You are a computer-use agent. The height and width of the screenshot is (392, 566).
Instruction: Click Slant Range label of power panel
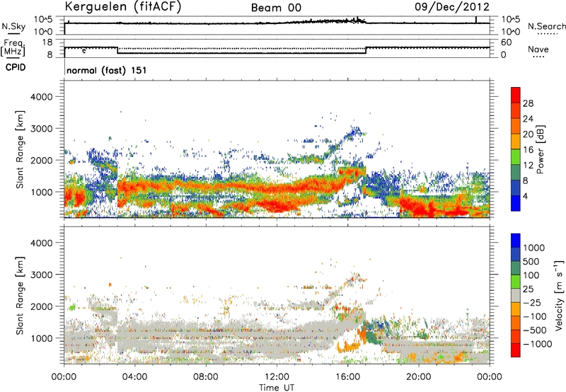click(x=20, y=149)
